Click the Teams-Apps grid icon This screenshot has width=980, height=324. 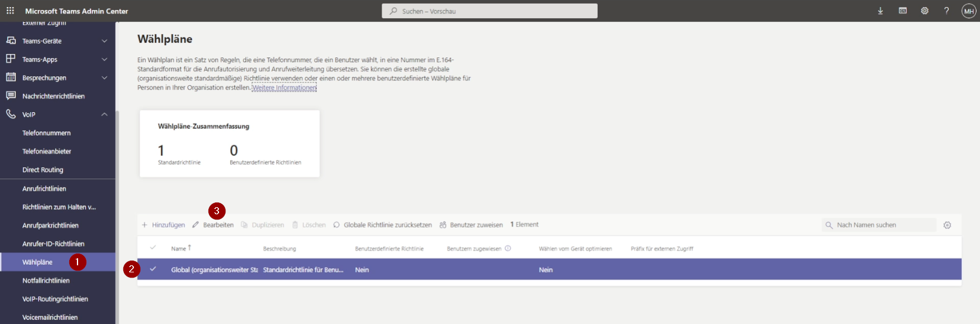11,59
